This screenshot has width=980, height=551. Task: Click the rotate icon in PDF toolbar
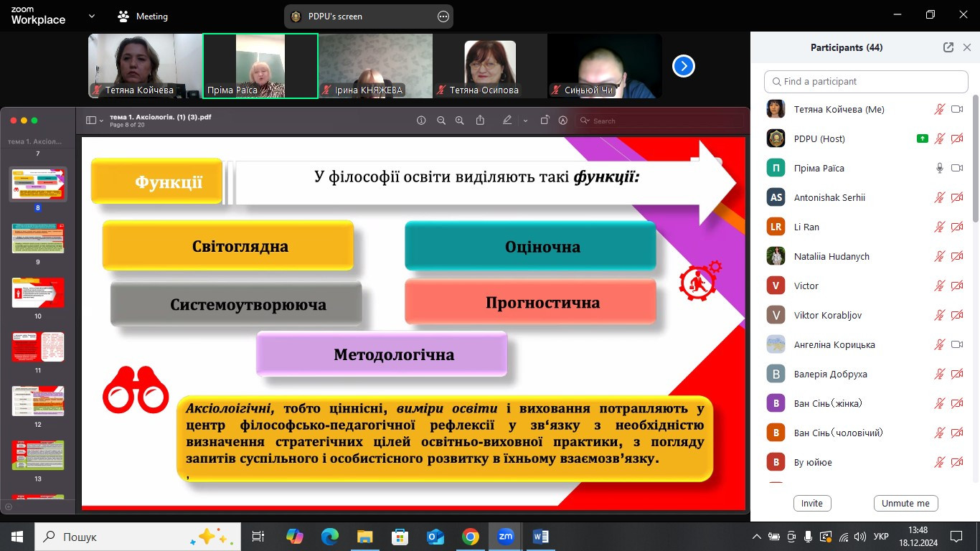tap(545, 121)
